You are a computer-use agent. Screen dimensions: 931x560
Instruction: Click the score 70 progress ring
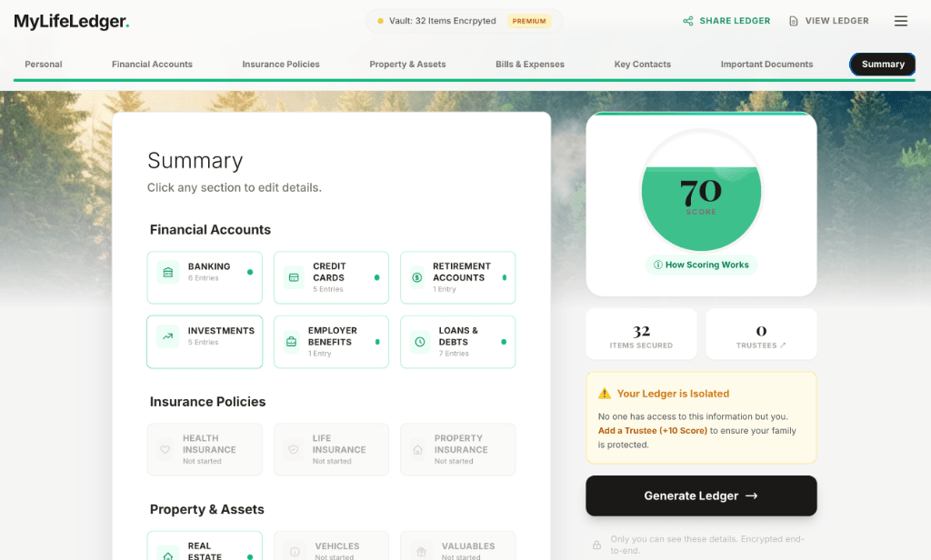[701, 191]
